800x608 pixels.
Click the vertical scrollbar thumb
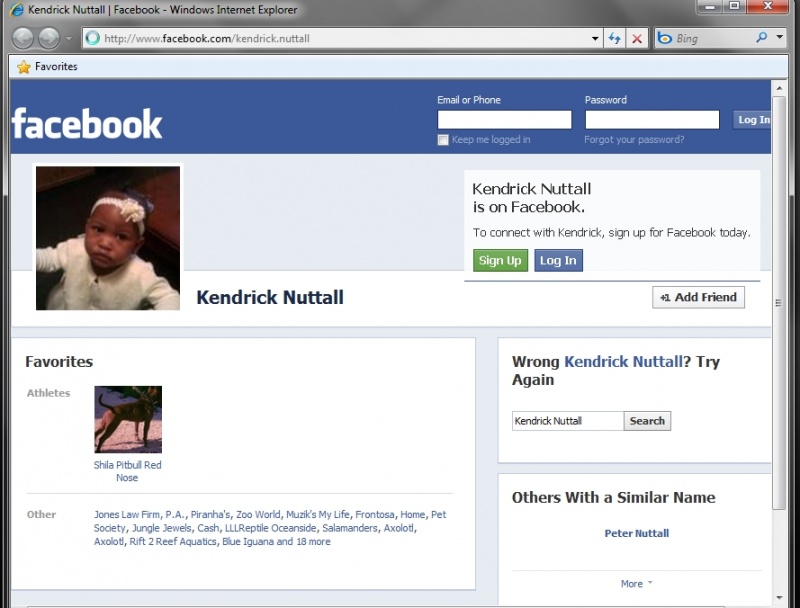(x=779, y=302)
